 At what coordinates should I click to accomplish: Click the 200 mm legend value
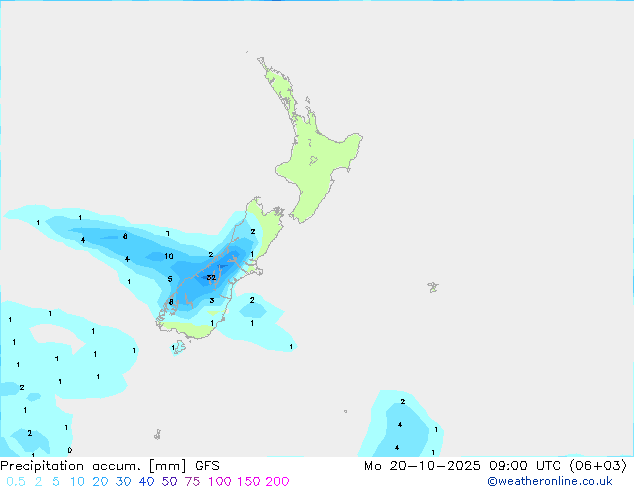277,482
